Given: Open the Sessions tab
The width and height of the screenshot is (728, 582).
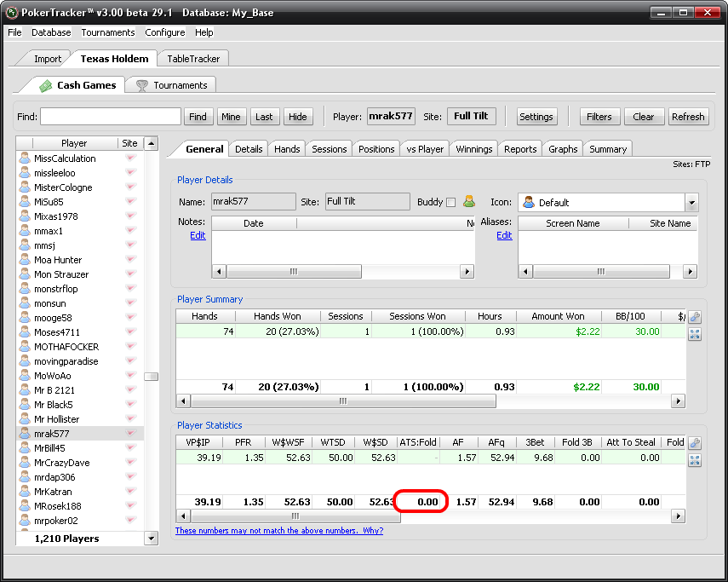Looking at the screenshot, I should tap(330, 149).
